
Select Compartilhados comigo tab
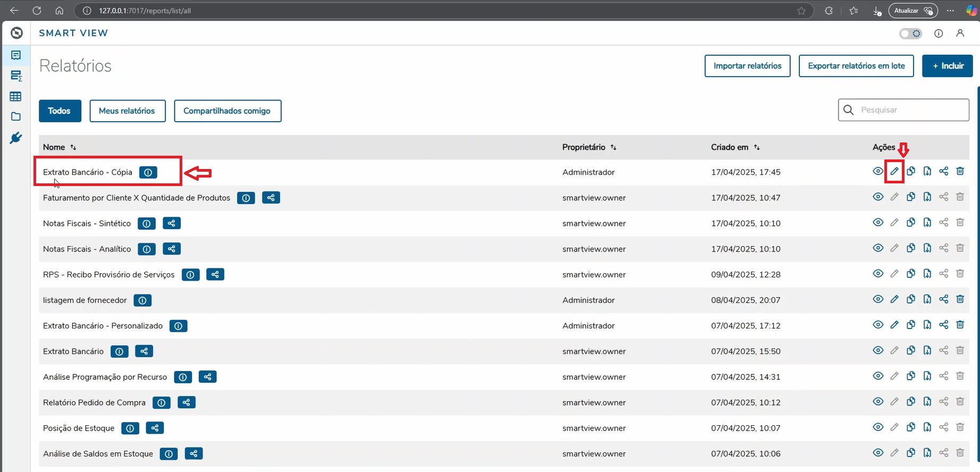tap(227, 111)
